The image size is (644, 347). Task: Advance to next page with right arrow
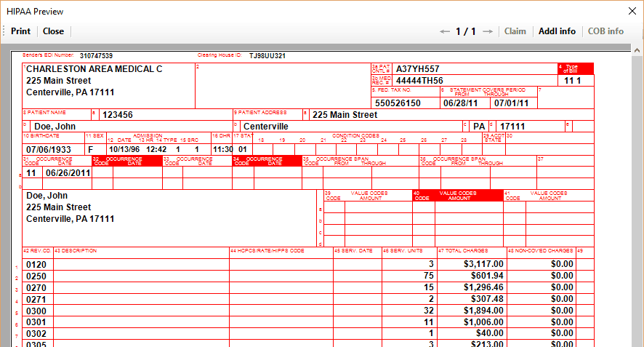point(488,31)
